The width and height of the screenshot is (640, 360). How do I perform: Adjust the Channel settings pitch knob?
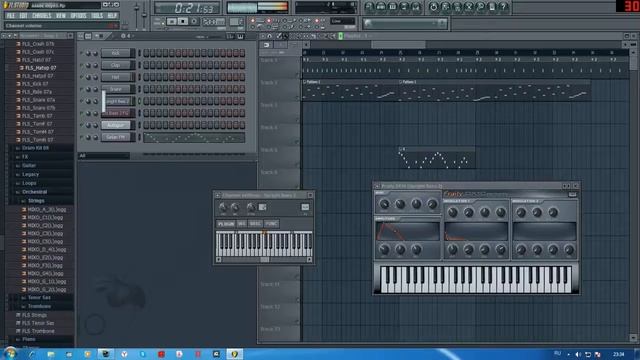pos(251,207)
